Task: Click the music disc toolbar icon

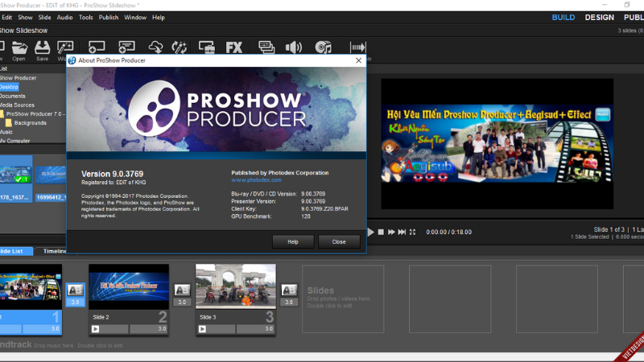Action: [324, 47]
